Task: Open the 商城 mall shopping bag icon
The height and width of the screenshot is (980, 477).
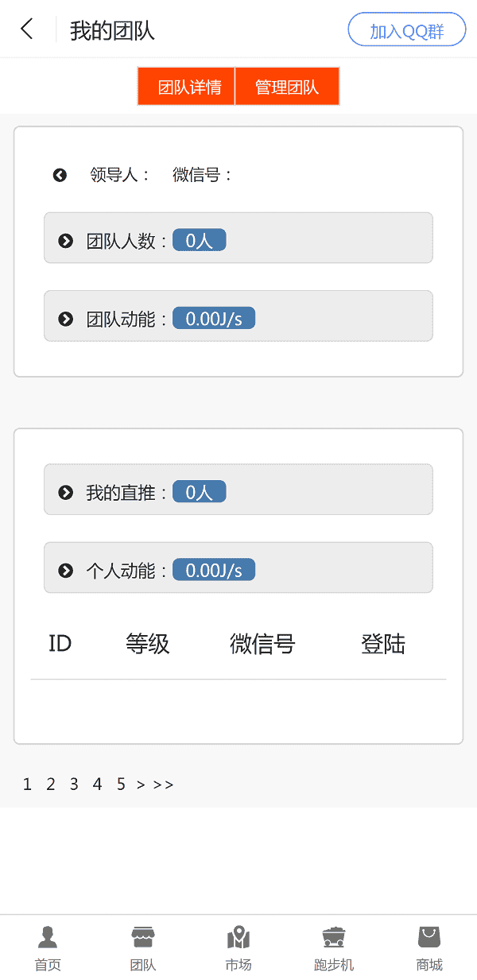Action: [x=429, y=946]
